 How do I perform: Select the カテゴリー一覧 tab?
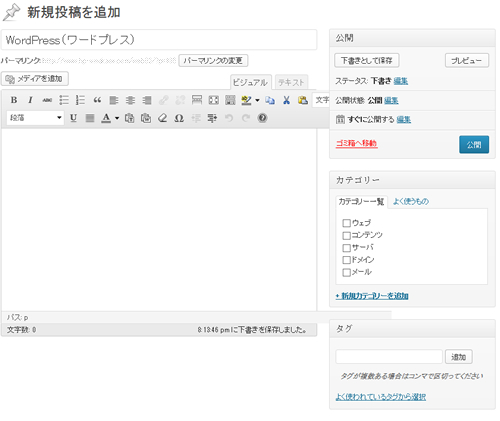click(x=361, y=202)
